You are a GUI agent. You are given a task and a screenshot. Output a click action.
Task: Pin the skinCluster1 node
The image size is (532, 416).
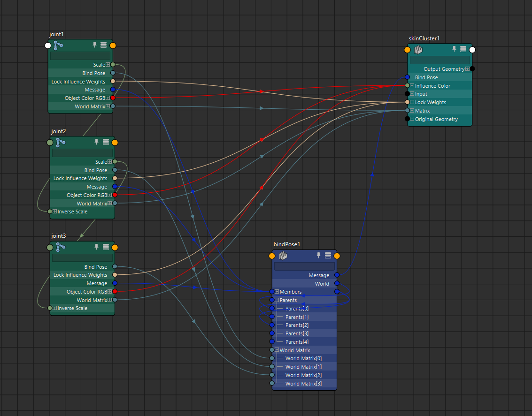click(454, 49)
